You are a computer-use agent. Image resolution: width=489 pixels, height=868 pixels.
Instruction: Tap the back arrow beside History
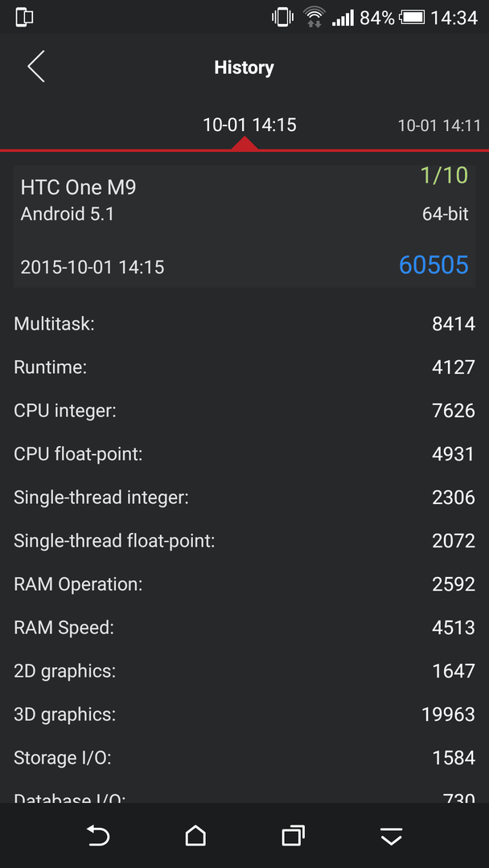36,67
